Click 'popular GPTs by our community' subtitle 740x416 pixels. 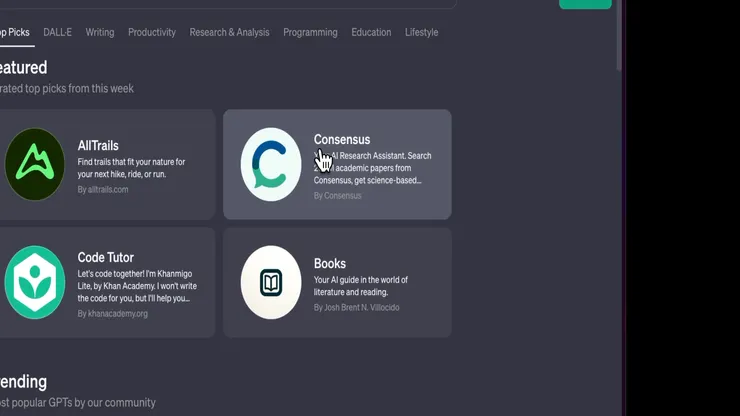[78, 403]
